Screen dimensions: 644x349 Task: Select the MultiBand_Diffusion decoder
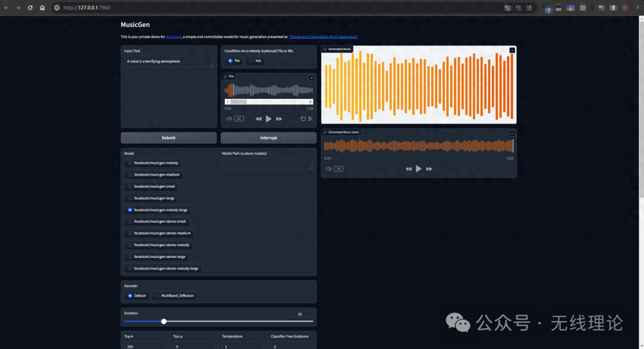[174, 295]
